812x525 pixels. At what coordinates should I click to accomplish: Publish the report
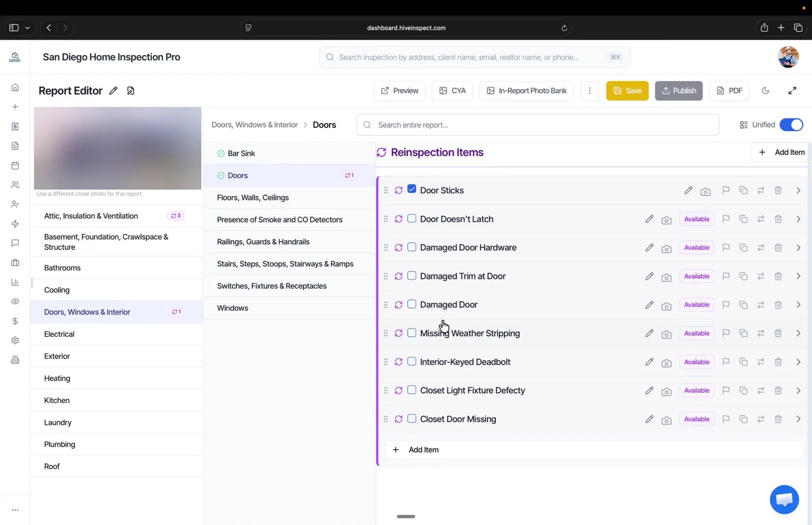coord(679,91)
